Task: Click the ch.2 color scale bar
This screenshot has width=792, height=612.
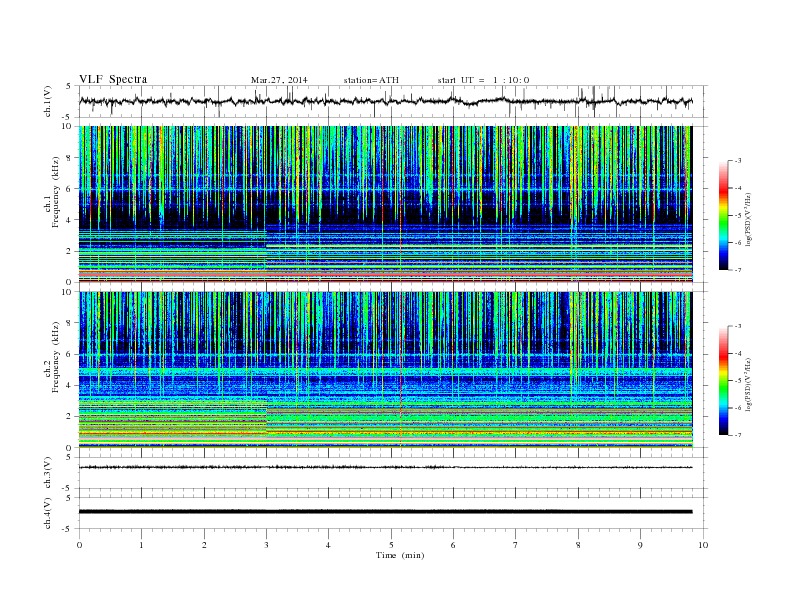Action: [x=723, y=380]
